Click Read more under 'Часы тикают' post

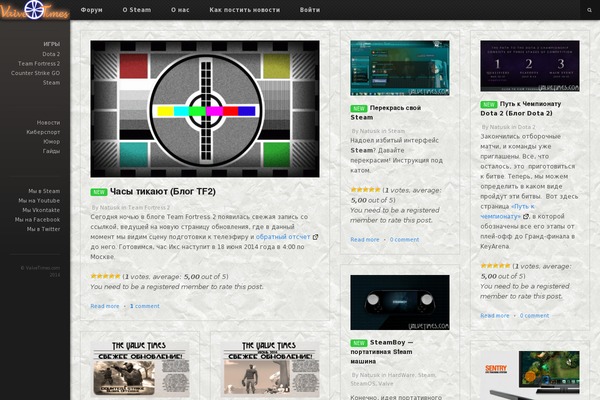coord(105,306)
